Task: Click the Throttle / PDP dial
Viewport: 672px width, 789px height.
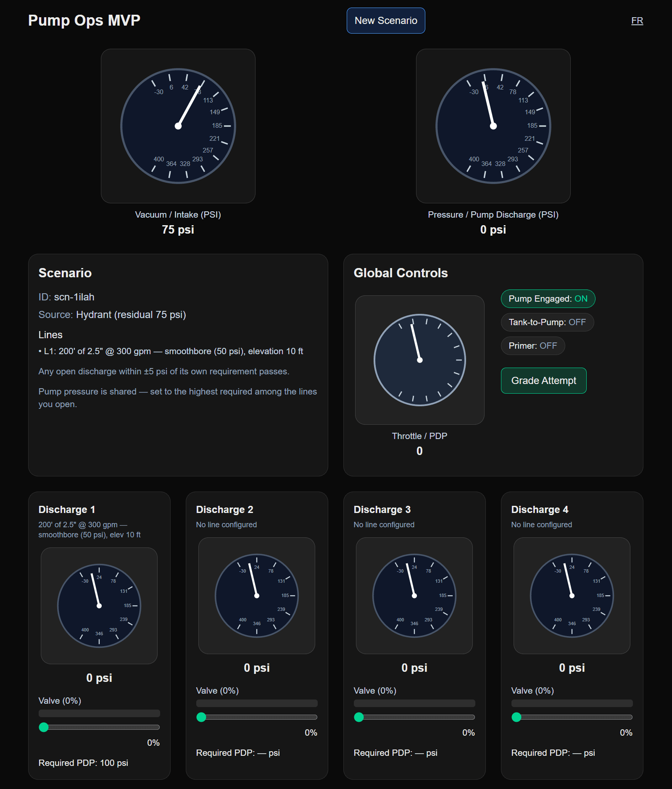Action: point(419,360)
